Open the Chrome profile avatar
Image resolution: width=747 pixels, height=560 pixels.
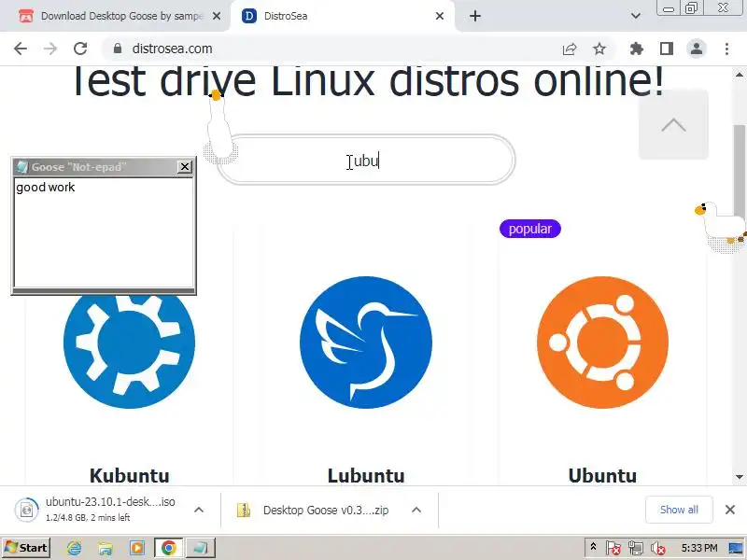(697, 49)
